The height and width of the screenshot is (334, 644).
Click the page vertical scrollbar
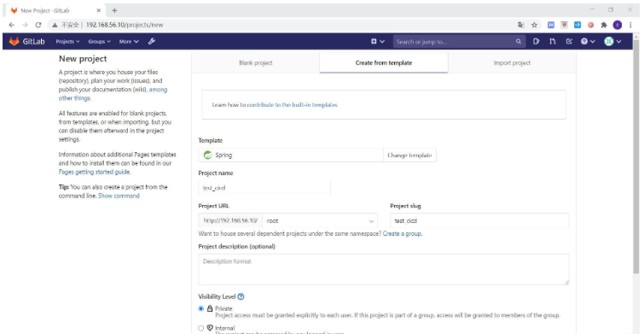point(635,156)
